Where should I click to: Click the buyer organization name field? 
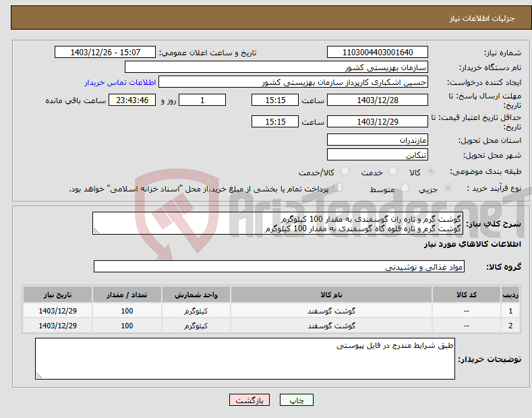tap(276, 67)
